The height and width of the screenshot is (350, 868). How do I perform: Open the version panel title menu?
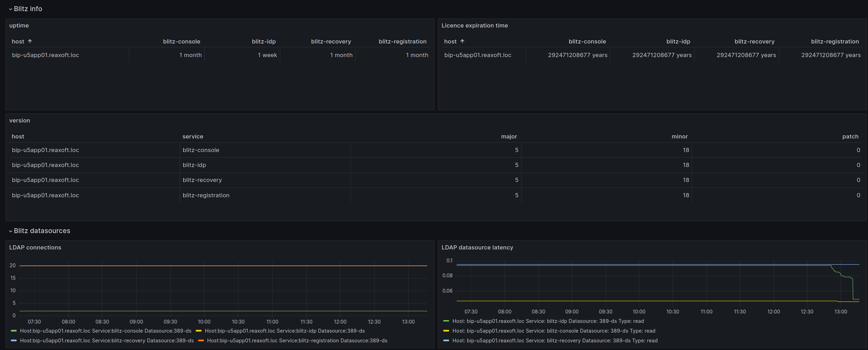[20, 120]
